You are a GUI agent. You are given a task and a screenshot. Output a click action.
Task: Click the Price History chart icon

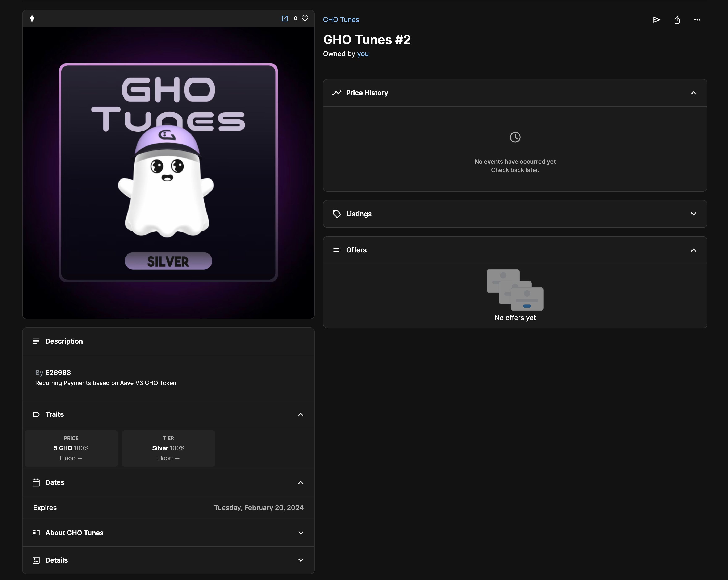coord(337,93)
